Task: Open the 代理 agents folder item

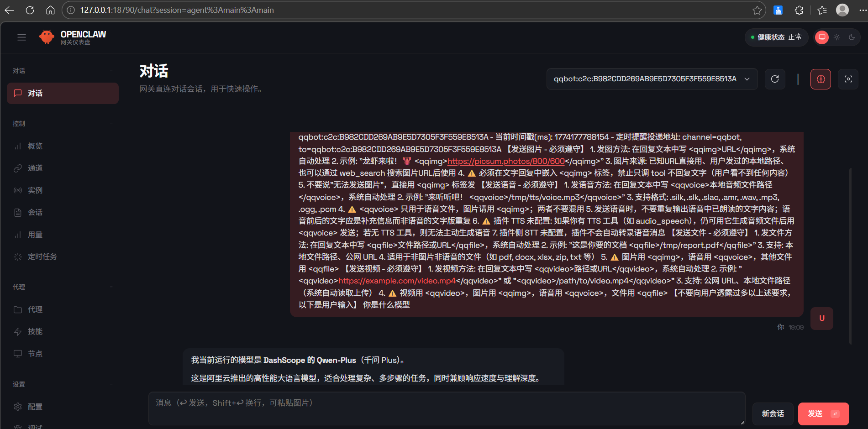Action: point(63,309)
